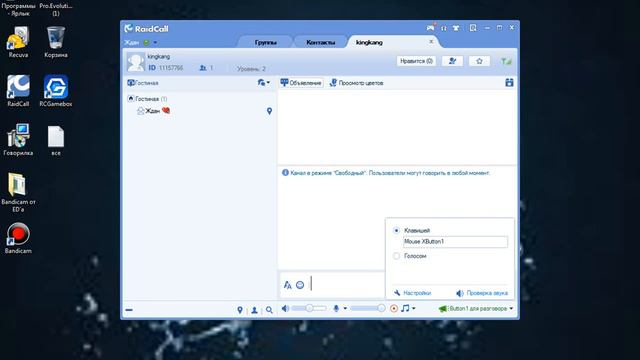Click the Уровень: 2 level text
Image resolution: width=640 pixels, height=360 pixels.
point(251,69)
